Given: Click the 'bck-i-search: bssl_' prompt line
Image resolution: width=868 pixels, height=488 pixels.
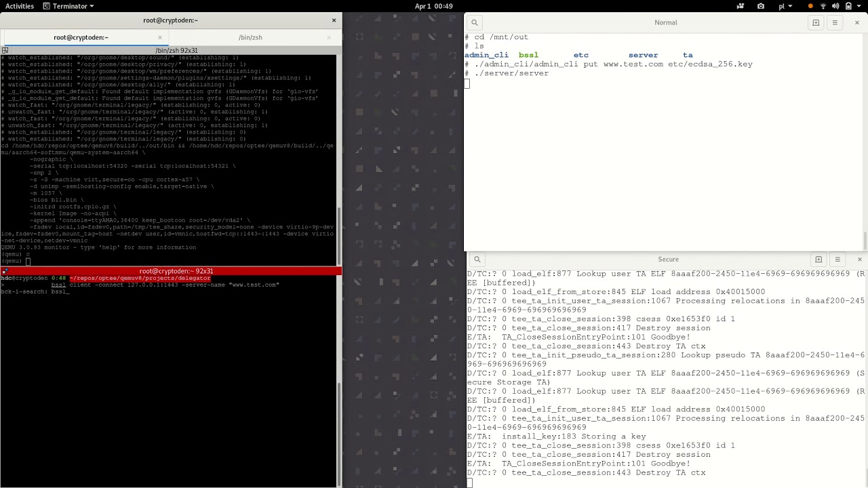Looking at the screenshot, I should pyautogui.click(x=35, y=291).
